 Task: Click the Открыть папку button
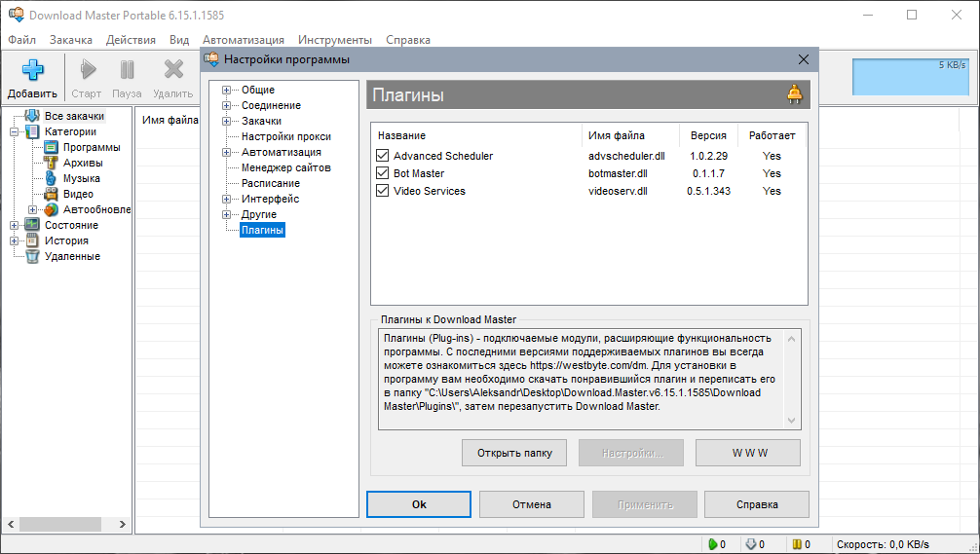[x=514, y=453]
